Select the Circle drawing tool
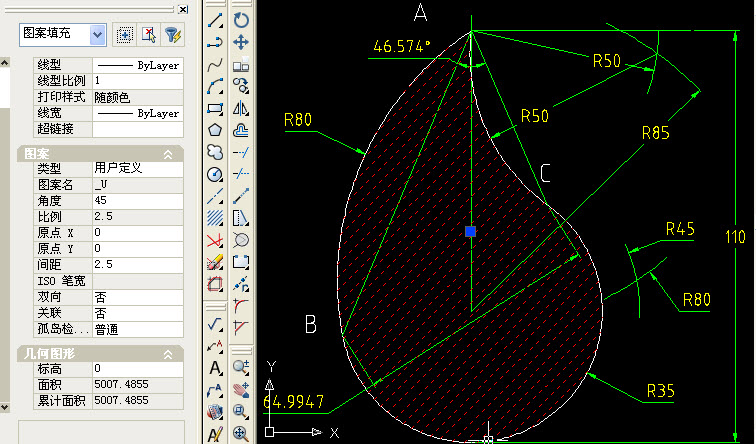Viewport: 756px width, 444px height. [215, 174]
